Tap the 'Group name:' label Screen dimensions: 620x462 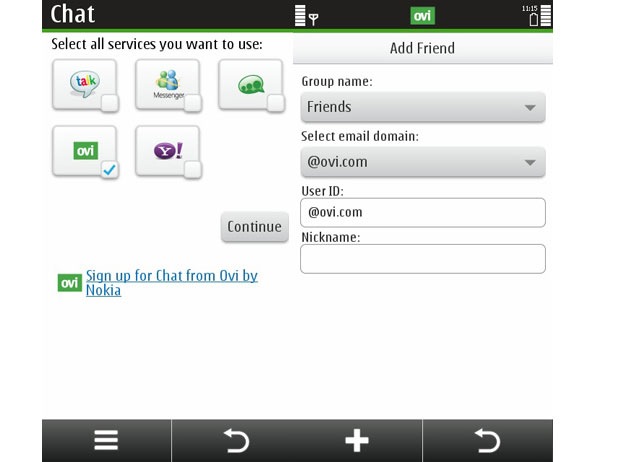click(x=337, y=81)
